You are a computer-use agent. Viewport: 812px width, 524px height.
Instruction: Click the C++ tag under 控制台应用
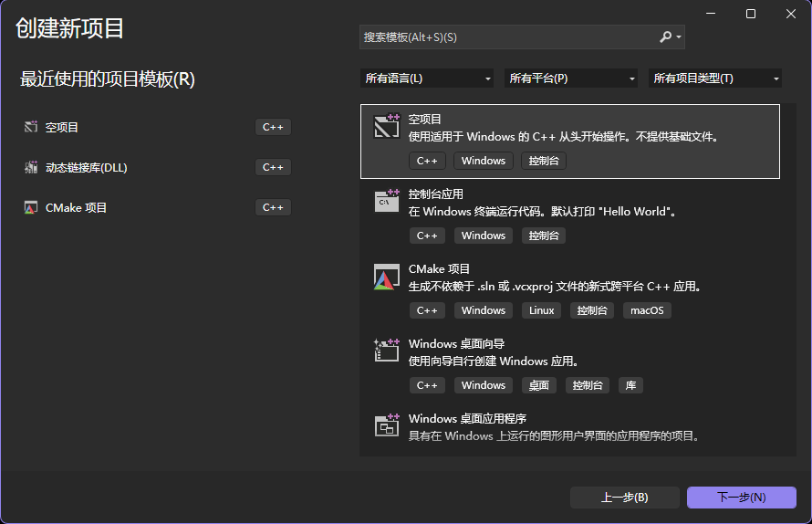point(427,236)
